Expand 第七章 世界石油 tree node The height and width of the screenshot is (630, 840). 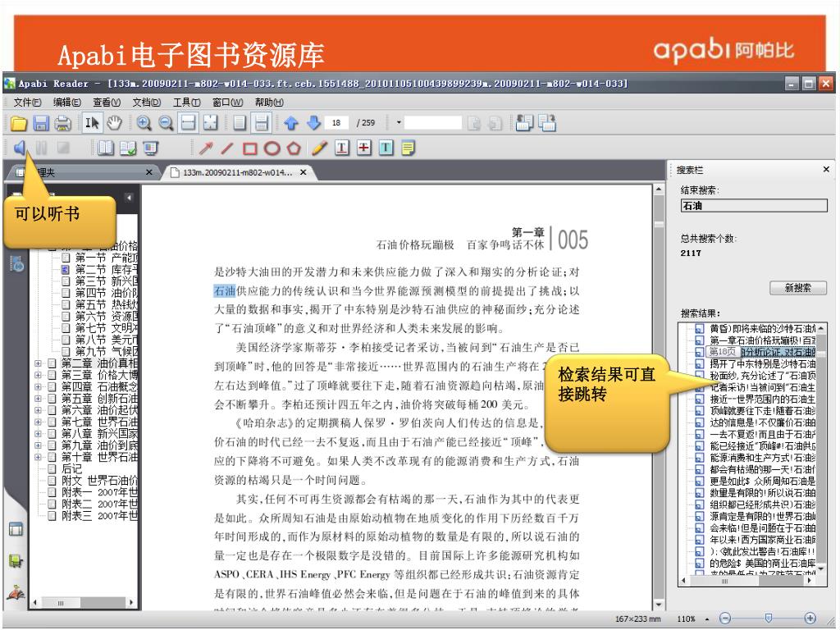(x=38, y=422)
